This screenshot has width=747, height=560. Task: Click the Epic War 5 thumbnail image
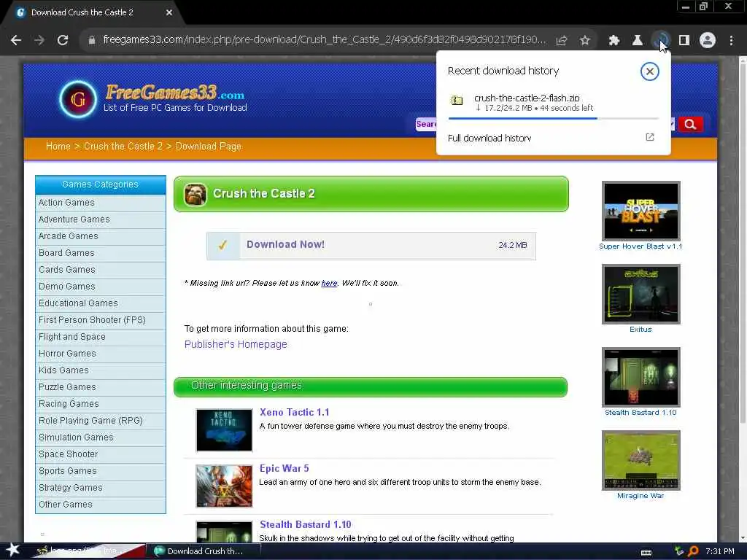coord(224,486)
